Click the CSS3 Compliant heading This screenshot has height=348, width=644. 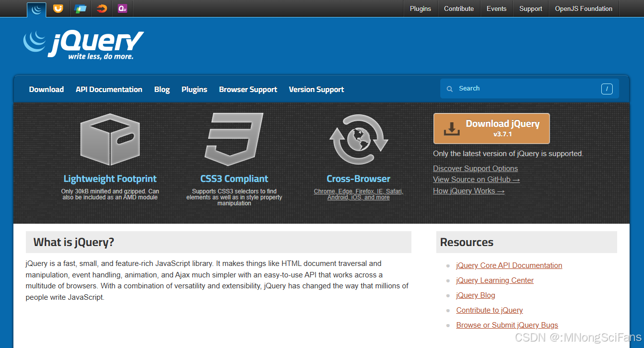click(x=234, y=178)
